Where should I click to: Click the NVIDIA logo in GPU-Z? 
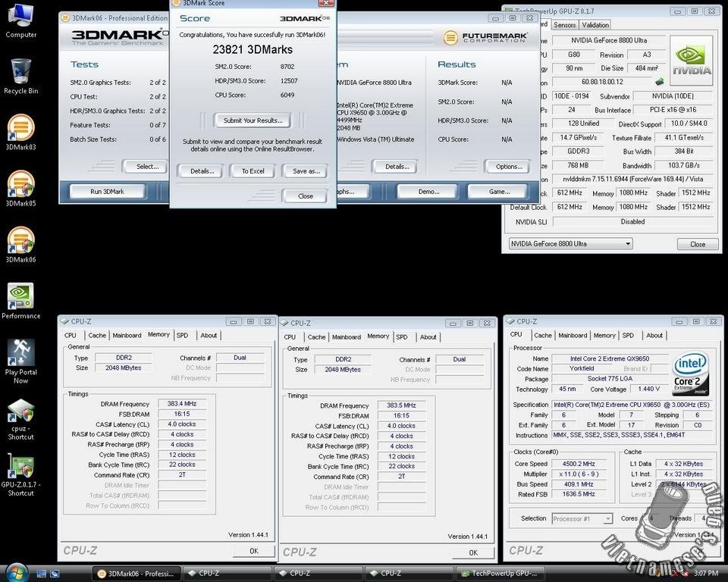pos(692,61)
